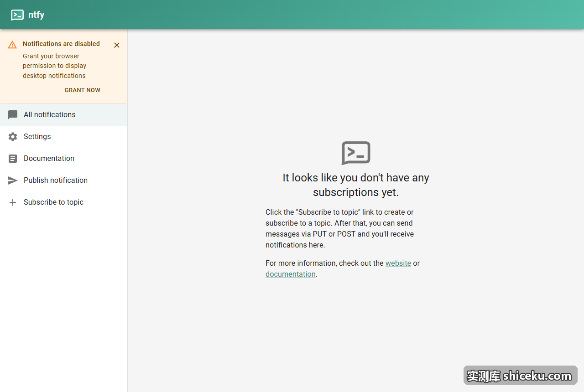The width and height of the screenshot is (584, 392).
Task: Open the Settings label in sidebar
Action: [x=37, y=137]
